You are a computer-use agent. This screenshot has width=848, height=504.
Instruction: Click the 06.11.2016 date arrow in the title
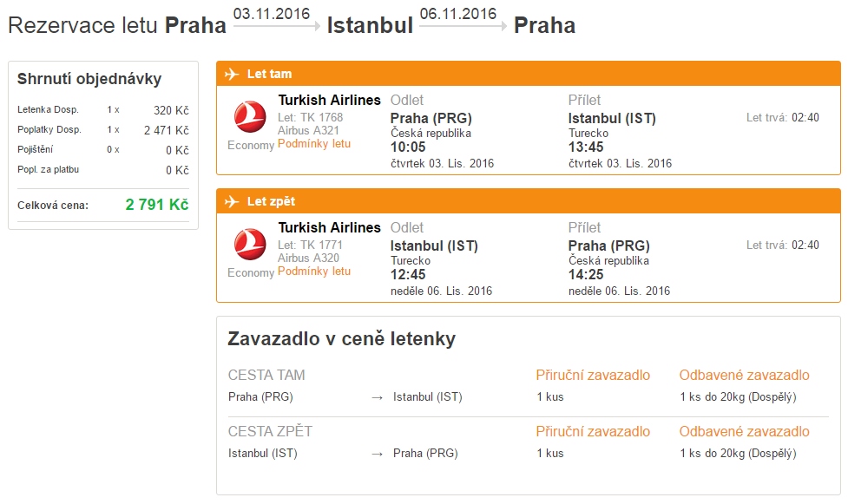pyautogui.click(x=463, y=26)
